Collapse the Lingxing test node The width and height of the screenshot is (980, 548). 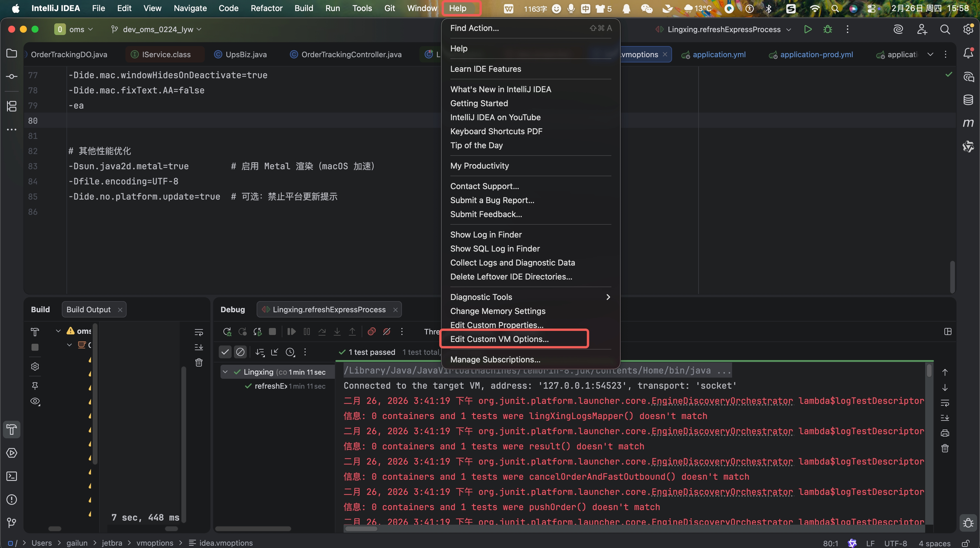pyautogui.click(x=225, y=372)
